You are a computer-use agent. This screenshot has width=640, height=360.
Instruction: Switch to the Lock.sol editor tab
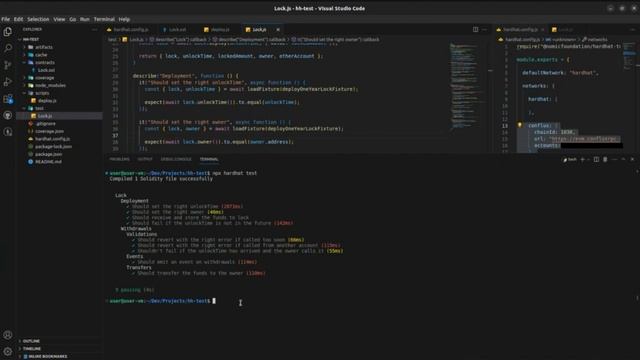178,29
